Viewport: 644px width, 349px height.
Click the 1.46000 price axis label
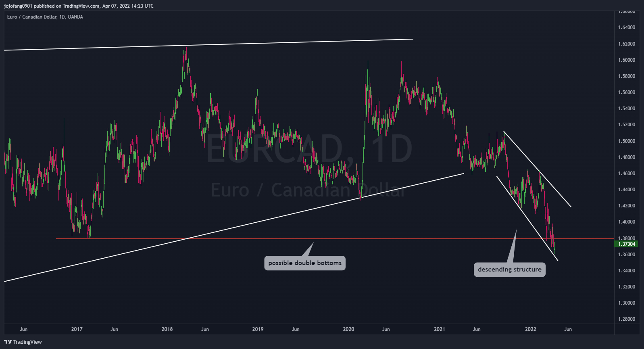(x=627, y=173)
